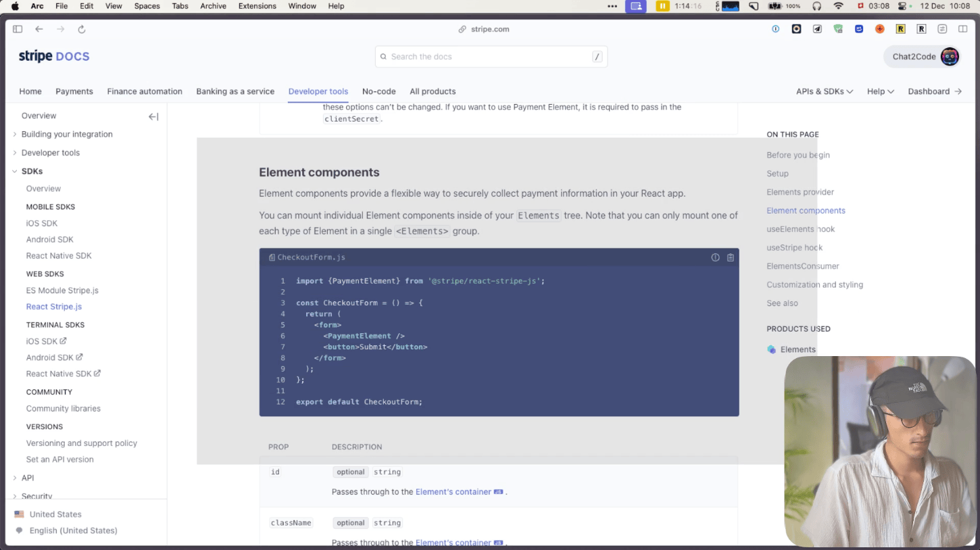The width and height of the screenshot is (980, 550).
Task: Open the Wi-Fi menu bar icon
Action: click(x=838, y=6)
